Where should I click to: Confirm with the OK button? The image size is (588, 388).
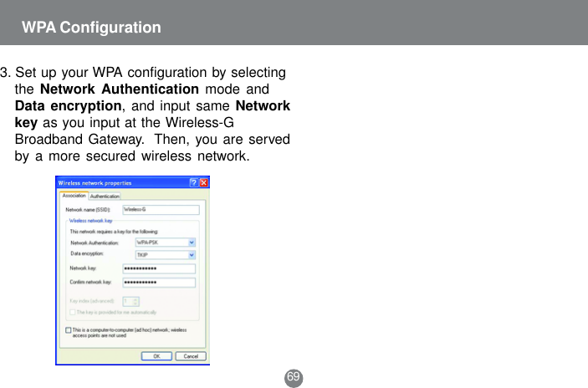pos(156,356)
